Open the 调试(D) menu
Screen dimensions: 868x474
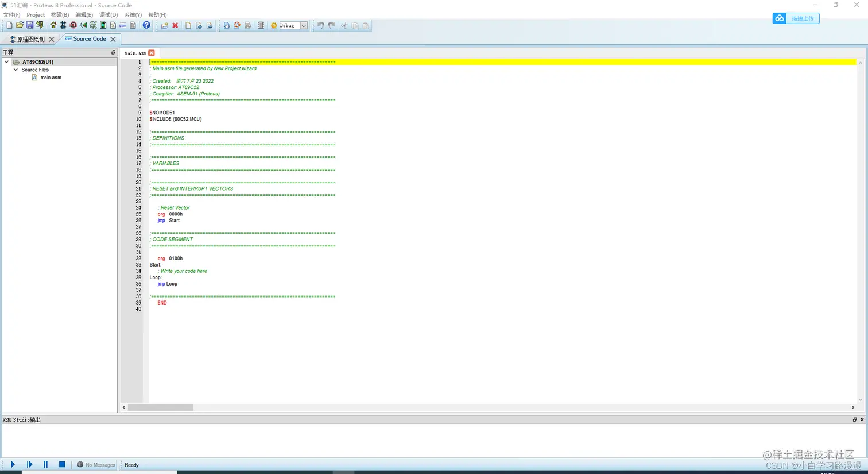108,15
